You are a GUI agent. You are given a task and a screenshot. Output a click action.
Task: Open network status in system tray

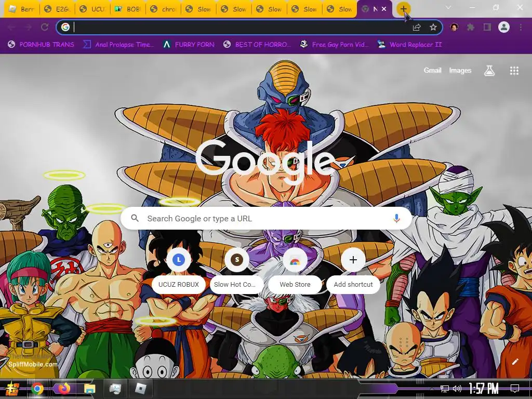click(445, 389)
